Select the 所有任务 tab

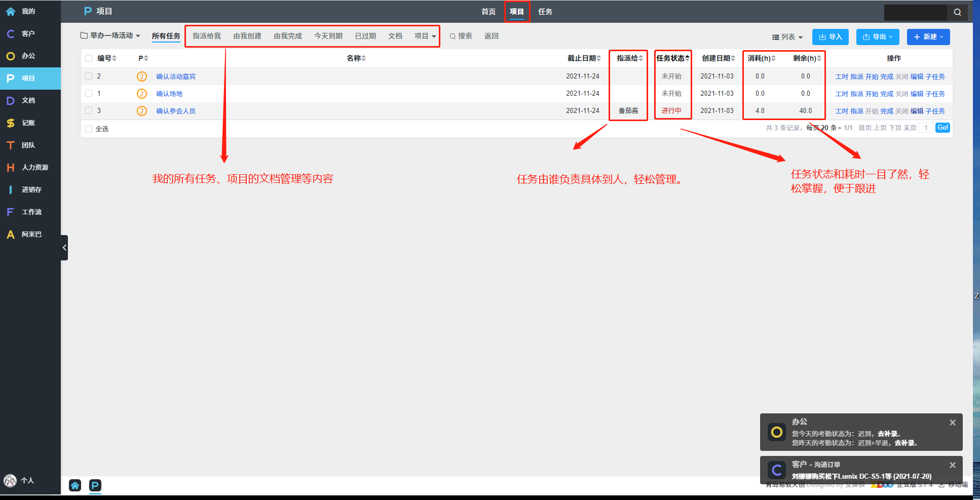(166, 36)
